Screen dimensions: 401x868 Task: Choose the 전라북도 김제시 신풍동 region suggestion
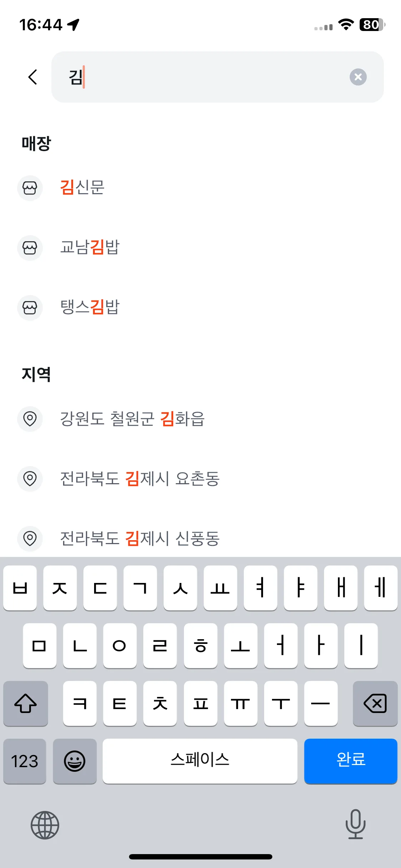click(x=200, y=538)
